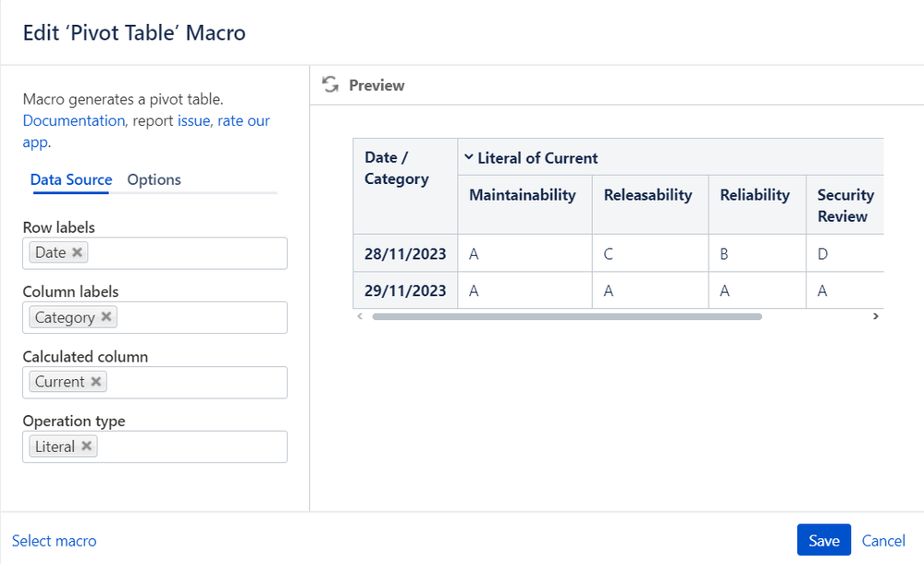
Task: Switch to the Options tab
Action: (x=154, y=179)
